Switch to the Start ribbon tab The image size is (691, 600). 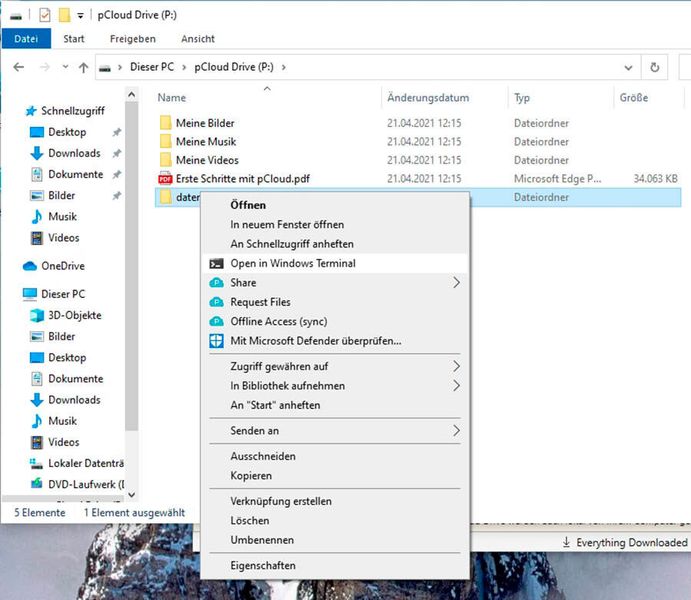[x=74, y=39]
